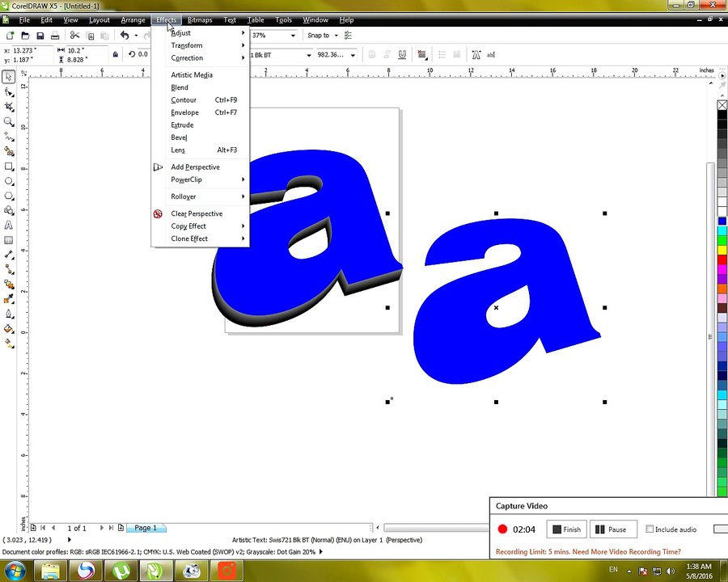Pick the red color swatch
Screen dimensions: 728x582
tap(722, 259)
